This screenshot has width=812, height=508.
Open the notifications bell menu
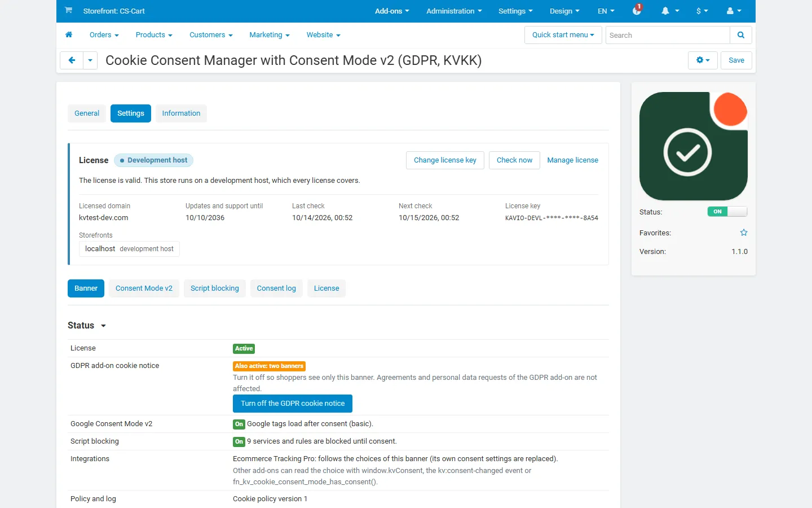coord(670,11)
